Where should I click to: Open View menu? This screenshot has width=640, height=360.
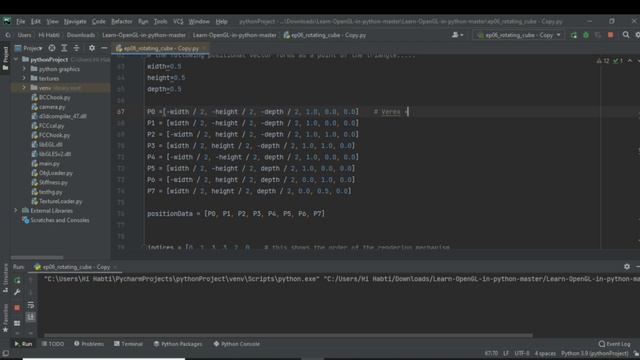point(52,21)
